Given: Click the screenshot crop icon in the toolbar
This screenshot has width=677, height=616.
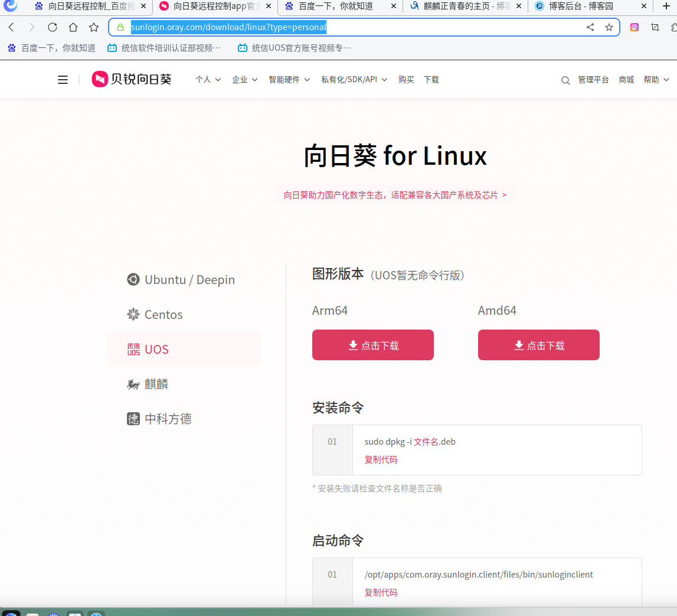Looking at the screenshot, I should pos(655,27).
